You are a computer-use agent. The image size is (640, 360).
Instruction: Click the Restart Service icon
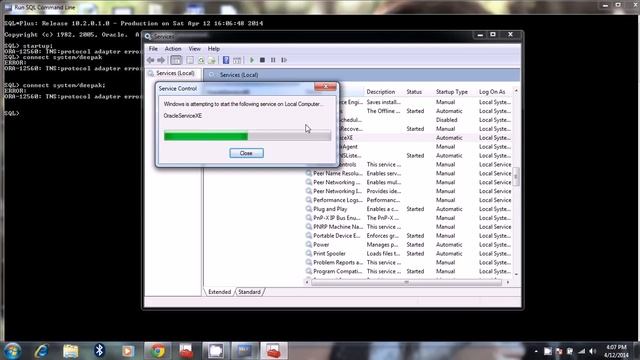click(284, 60)
